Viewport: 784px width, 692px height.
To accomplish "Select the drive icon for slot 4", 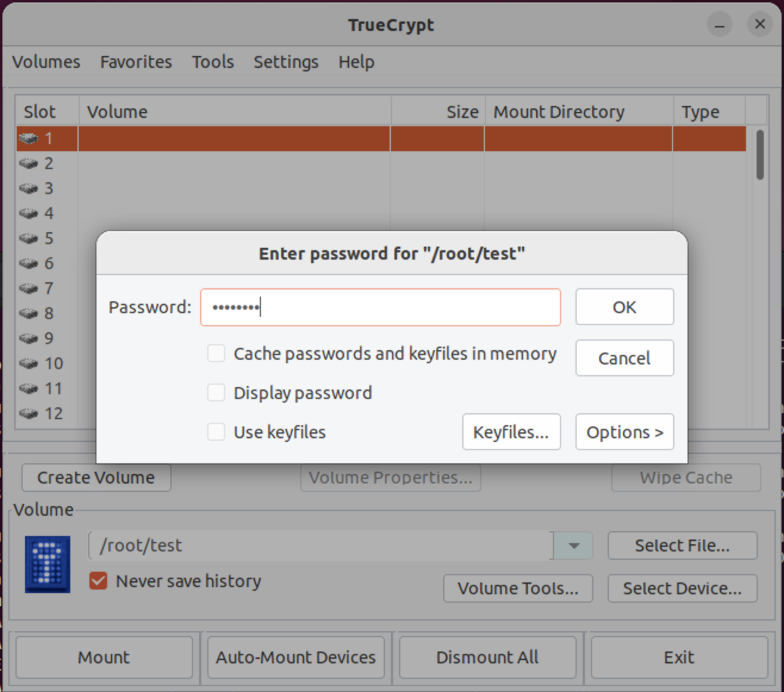I will [x=28, y=214].
